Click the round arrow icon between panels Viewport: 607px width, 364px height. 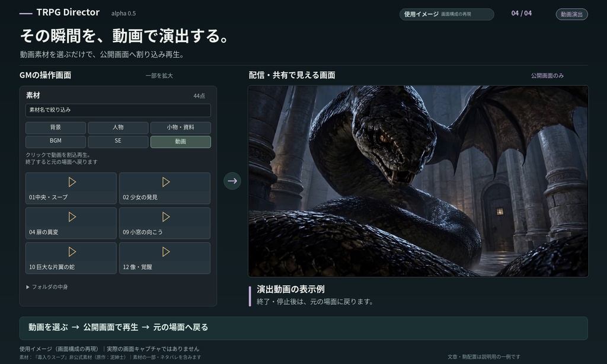[x=232, y=181]
